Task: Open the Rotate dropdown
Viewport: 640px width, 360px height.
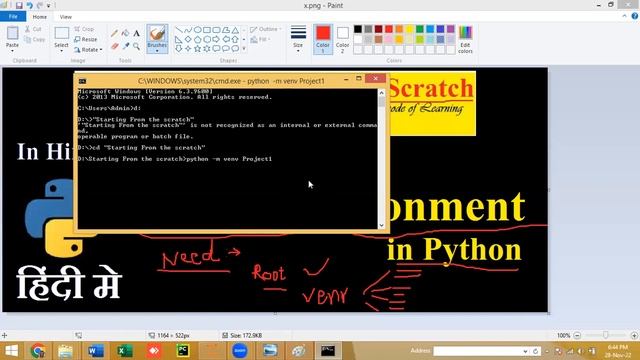Action: pyautogui.click(x=89, y=50)
